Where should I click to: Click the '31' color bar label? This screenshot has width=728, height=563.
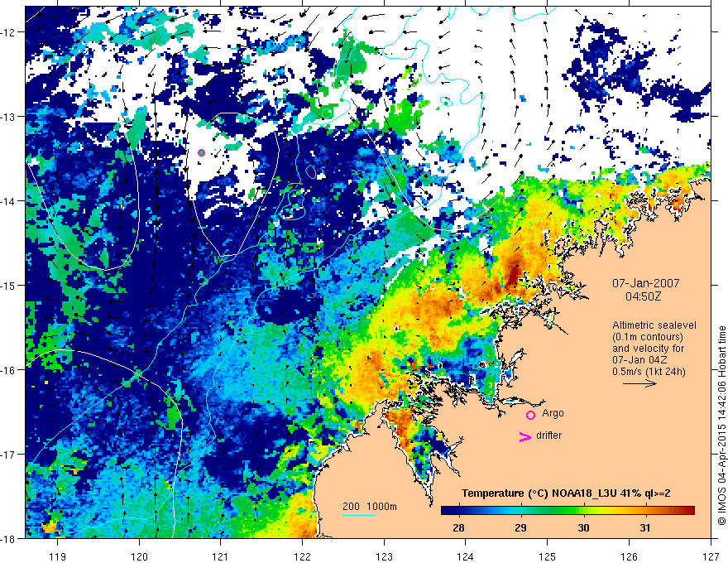[x=645, y=528]
